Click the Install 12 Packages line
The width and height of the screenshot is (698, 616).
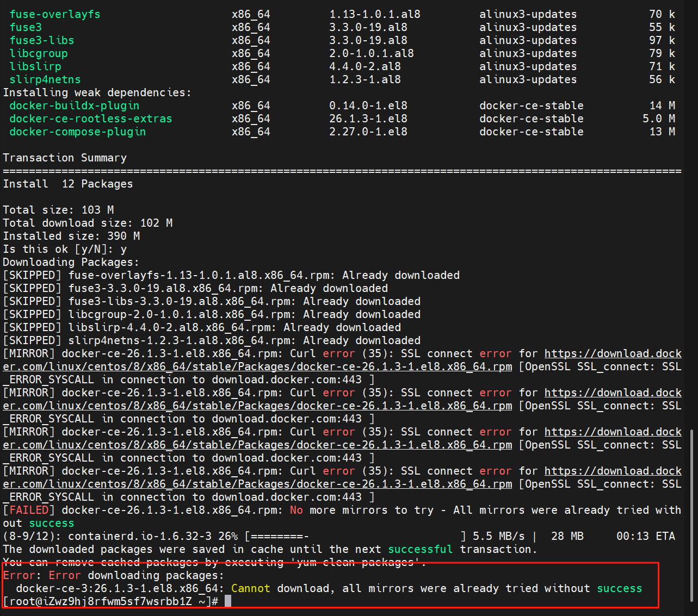click(x=68, y=183)
